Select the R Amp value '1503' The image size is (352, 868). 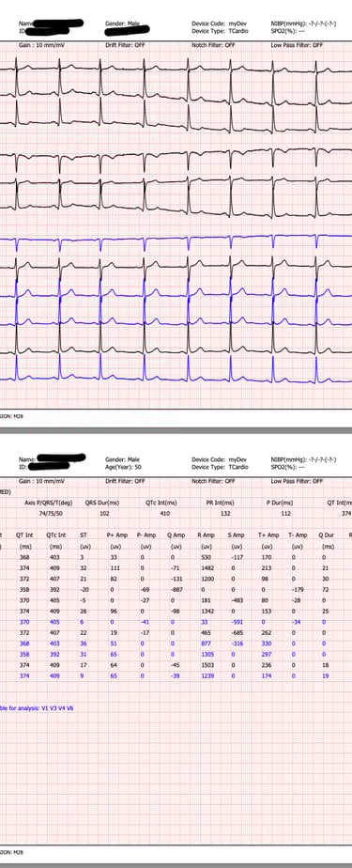(x=207, y=665)
